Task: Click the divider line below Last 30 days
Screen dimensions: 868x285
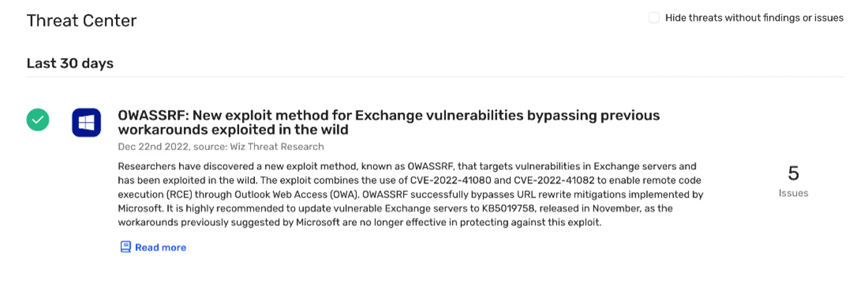Action: click(x=435, y=77)
